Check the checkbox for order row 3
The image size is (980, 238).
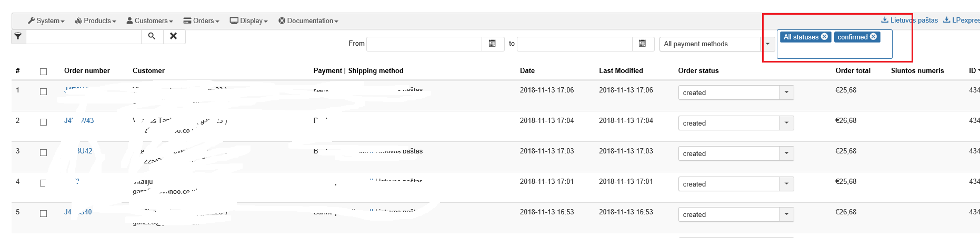[x=43, y=152]
